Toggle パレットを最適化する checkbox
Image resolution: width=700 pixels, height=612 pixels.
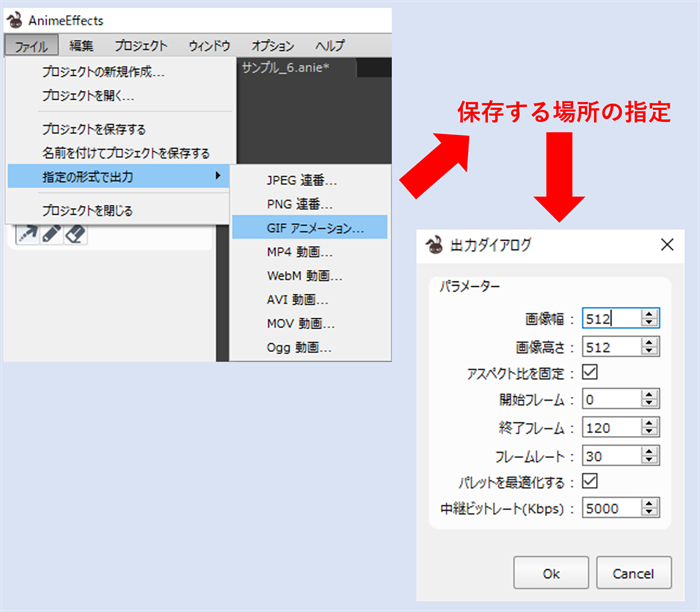coord(590,481)
